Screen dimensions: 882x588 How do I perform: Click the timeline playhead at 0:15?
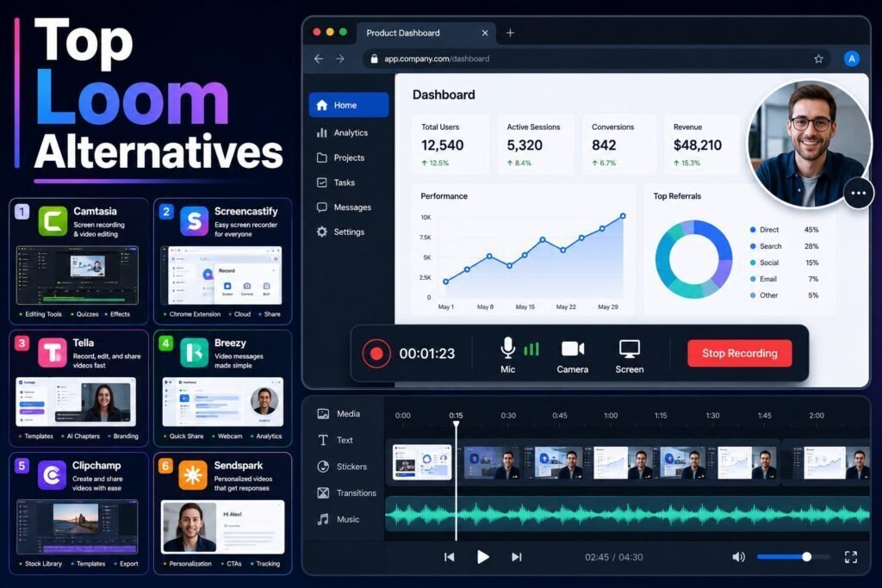tap(457, 425)
